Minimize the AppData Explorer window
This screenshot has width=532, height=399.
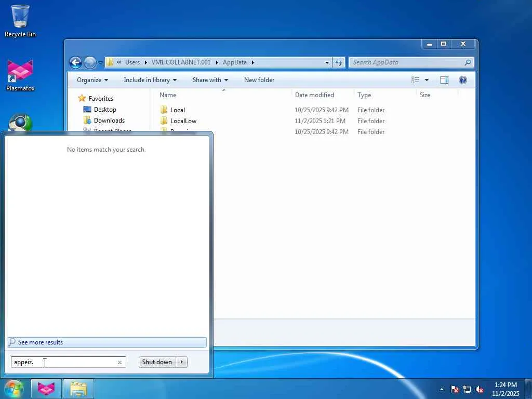430,44
